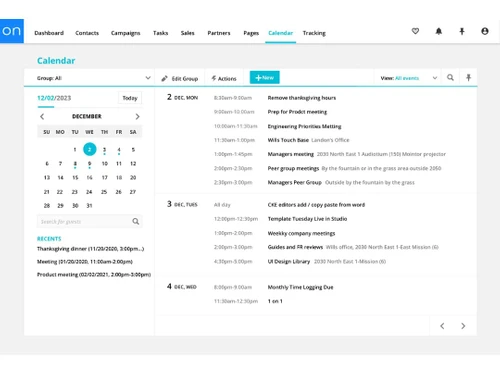The height and width of the screenshot is (375, 500).
Task: Click previous page arrow below event list
Action: [442, 326]
